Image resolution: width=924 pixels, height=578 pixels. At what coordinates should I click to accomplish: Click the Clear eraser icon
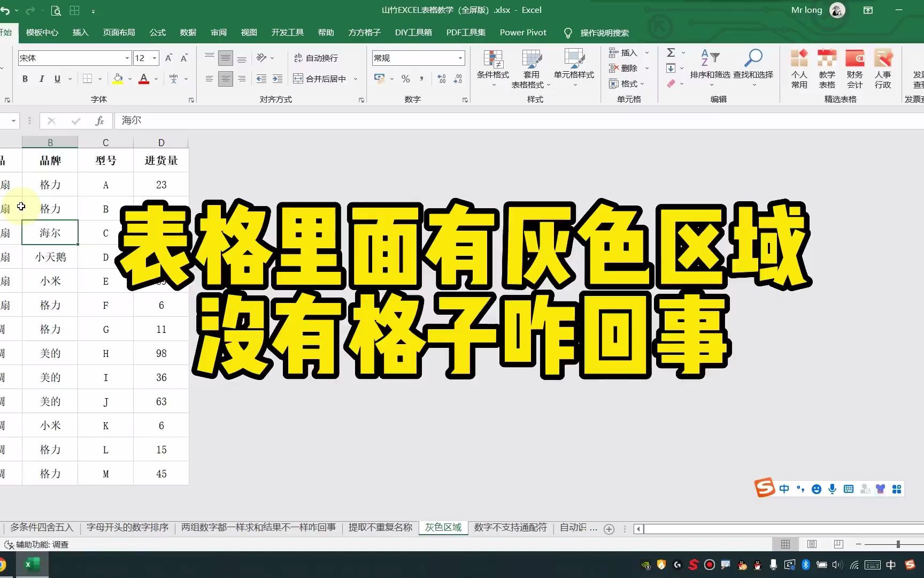click(671, 83)
